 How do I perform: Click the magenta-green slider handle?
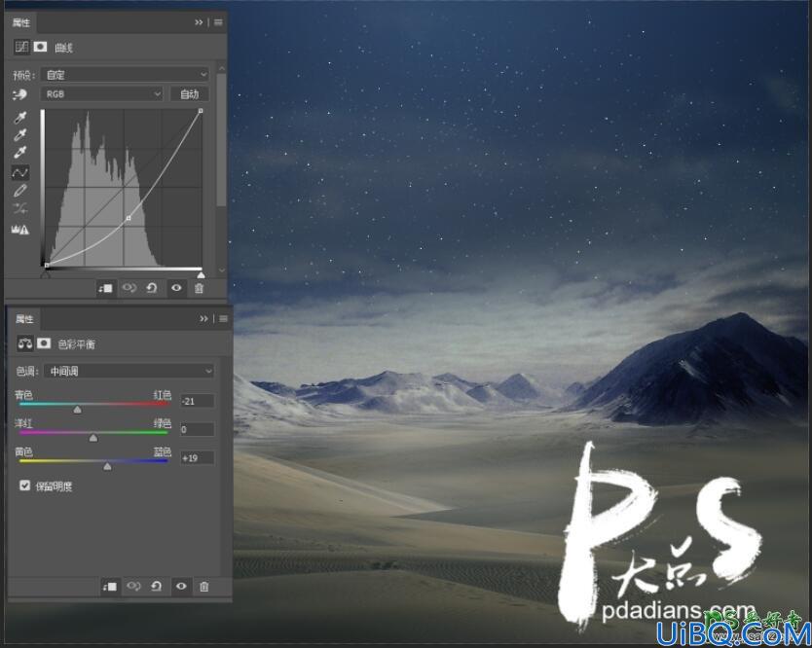coord(93,438)
